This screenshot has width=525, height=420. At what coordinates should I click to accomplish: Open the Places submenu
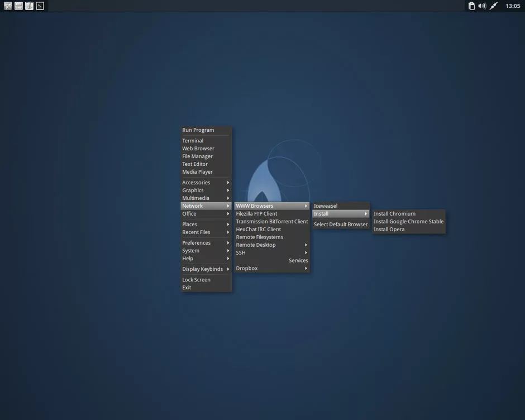pyautogui.click(x=206, y=225)
